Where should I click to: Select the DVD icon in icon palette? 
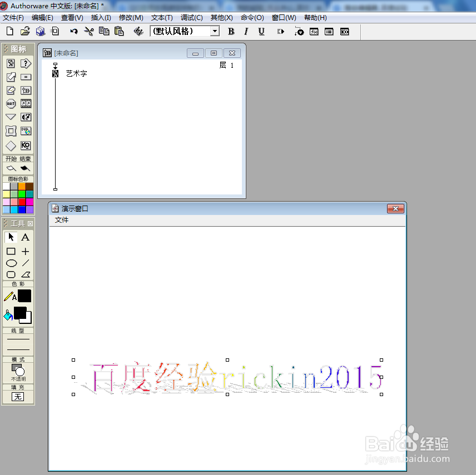pos(26,131)
